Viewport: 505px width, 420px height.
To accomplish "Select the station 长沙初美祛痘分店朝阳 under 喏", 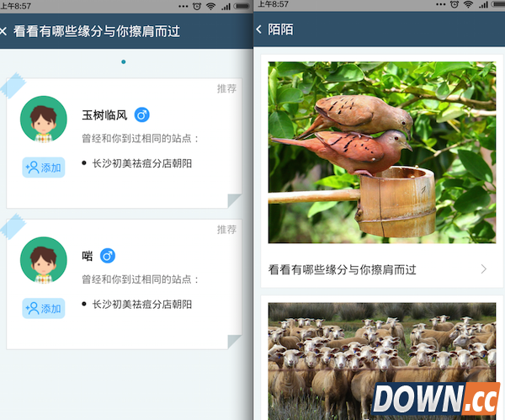I will 142,305.
